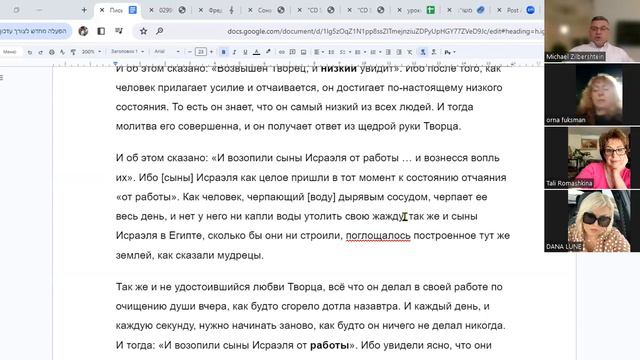Click the blue indent marker on ruler
The width and height of the screenshot is (640, 360).
click(116, 64)
